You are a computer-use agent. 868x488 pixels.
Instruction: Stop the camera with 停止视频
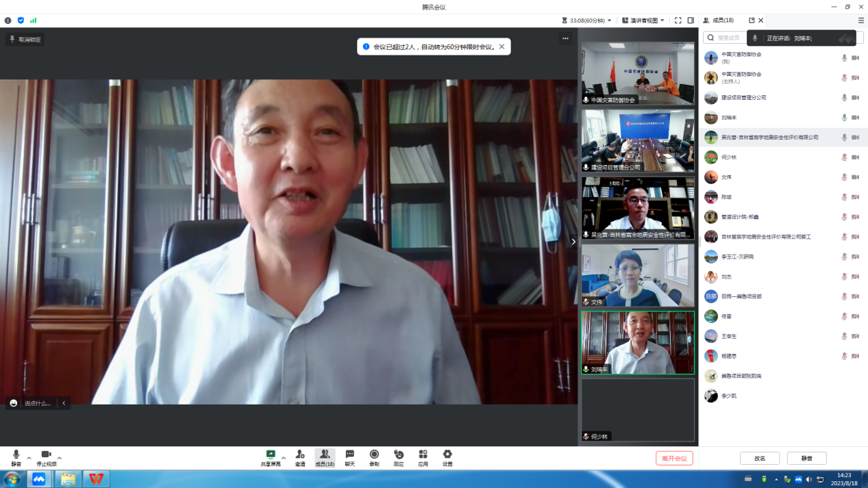click(46, 458)
